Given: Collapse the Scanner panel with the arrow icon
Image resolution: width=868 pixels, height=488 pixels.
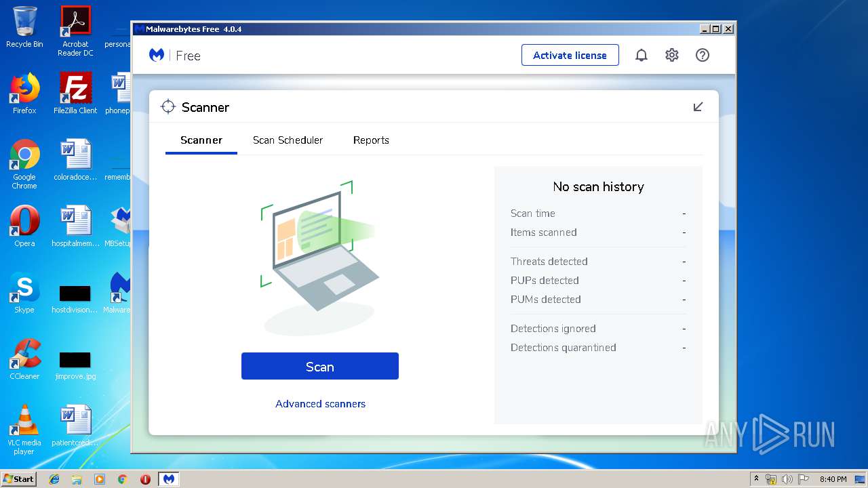Looking at the screenshot, I should 698,107.
